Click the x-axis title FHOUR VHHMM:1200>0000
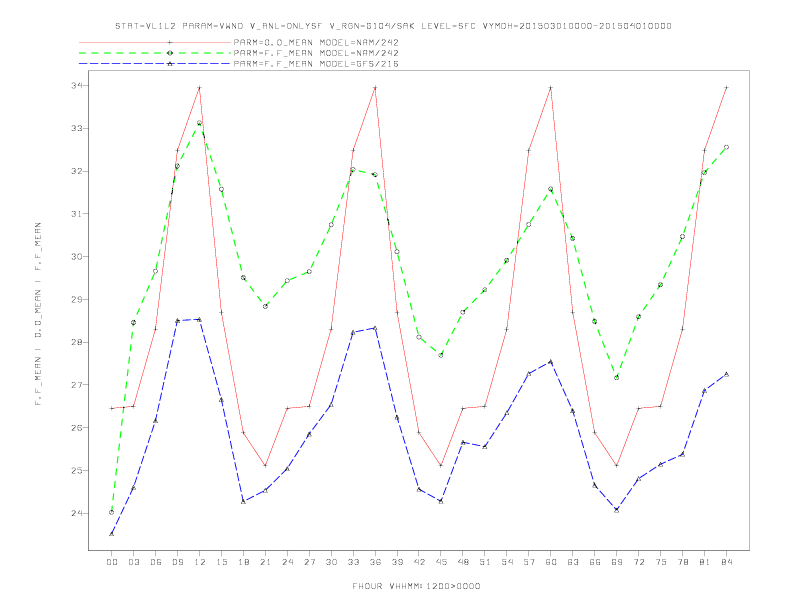 pos(416,586)
